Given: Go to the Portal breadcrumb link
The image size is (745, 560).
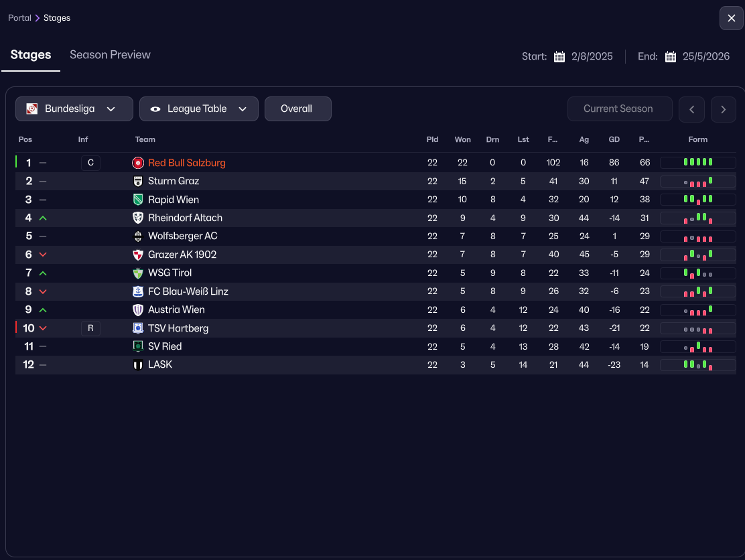Looking at the screenshot, I should [x=19, y=18].
